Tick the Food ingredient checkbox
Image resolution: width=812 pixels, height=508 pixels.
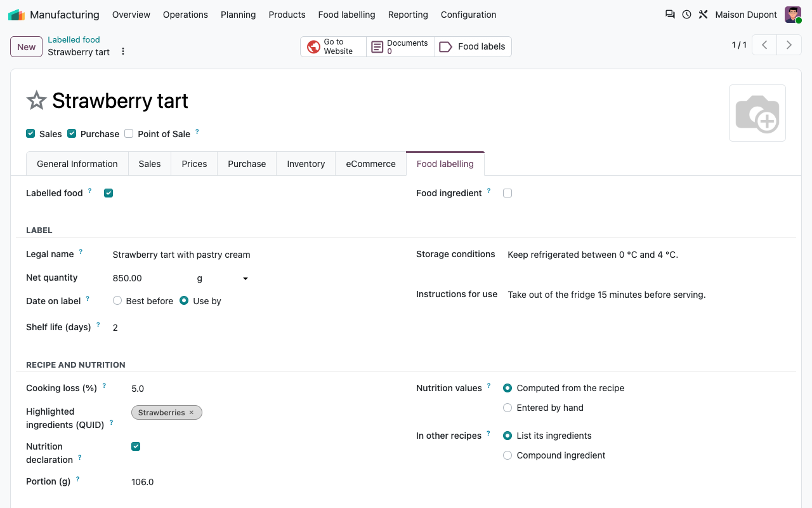click(507, 193)
